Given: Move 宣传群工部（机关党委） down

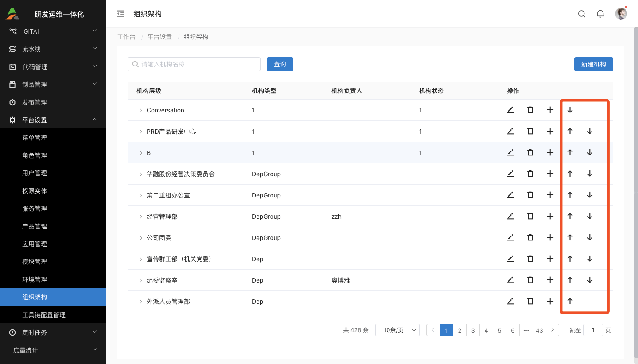Looking at the screenshot, I should 590,259.
